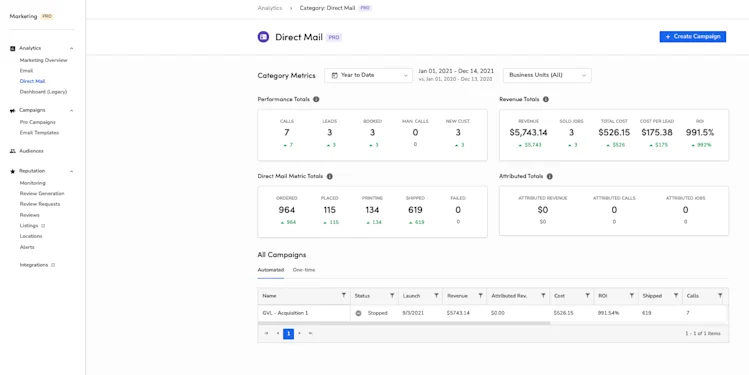This screenshot has height=375, width=749.
Task: Click the Audiences people icon
Action: (x=13, y=151)
